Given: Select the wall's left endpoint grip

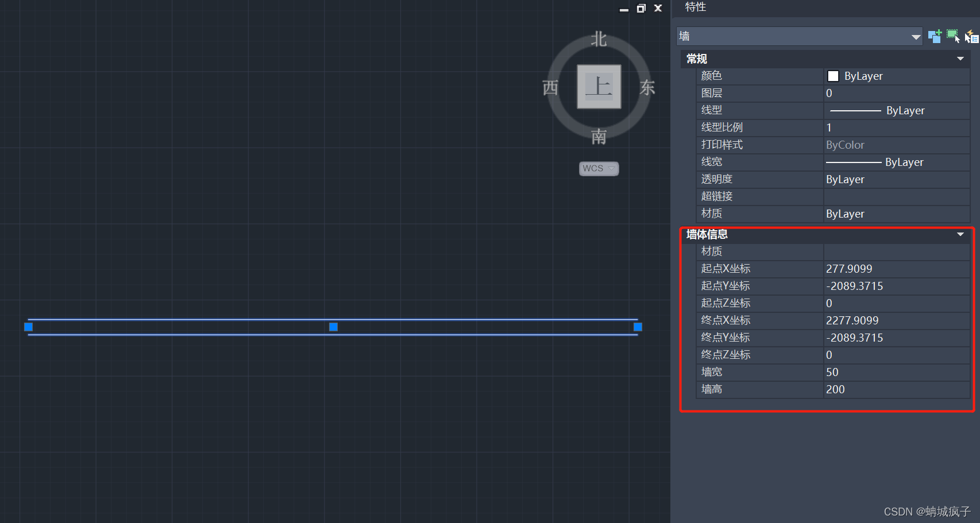Looking at the screenshot, I should click(x=28, y=327).
